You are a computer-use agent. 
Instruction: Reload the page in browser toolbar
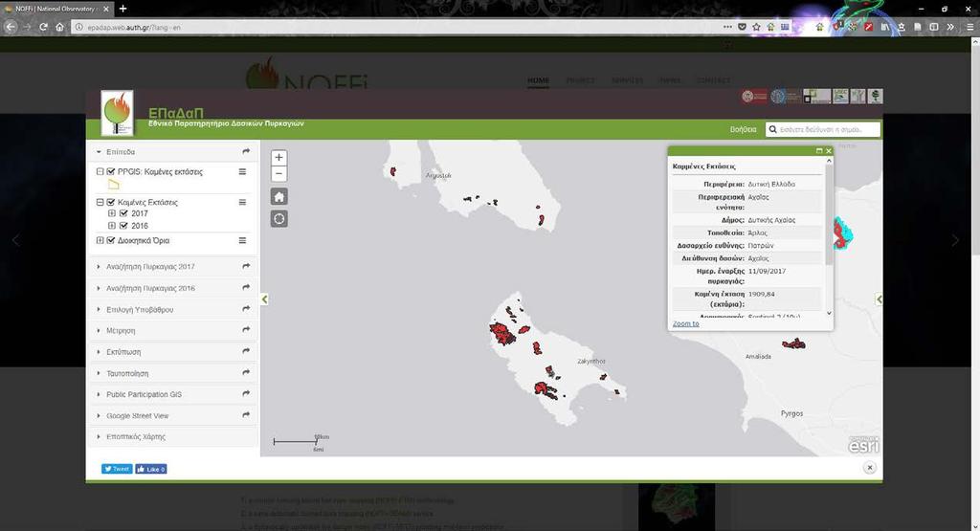coord(43,27)
